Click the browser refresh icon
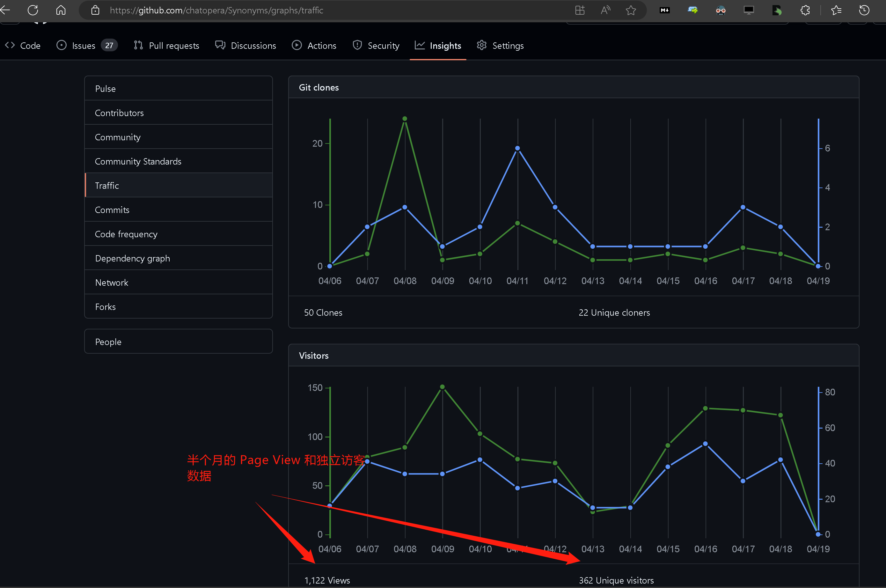This screenshot has height=588, width=886. point(33,10)
